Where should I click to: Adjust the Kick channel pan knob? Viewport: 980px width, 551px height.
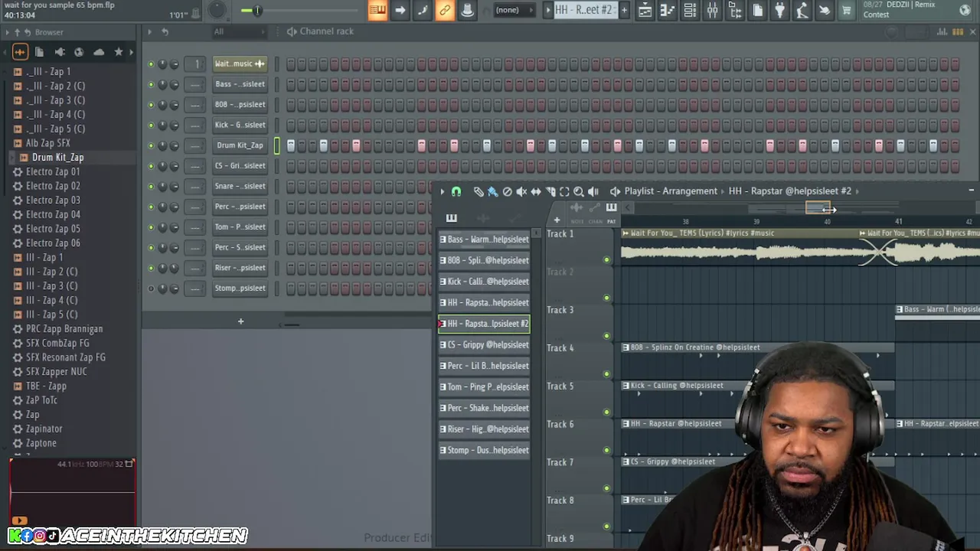162,125
